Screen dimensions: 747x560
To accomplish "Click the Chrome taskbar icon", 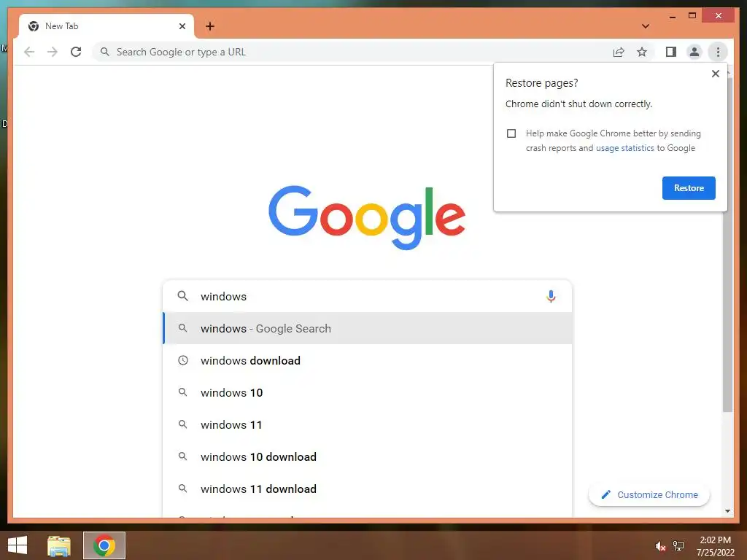I will [104, 545].
